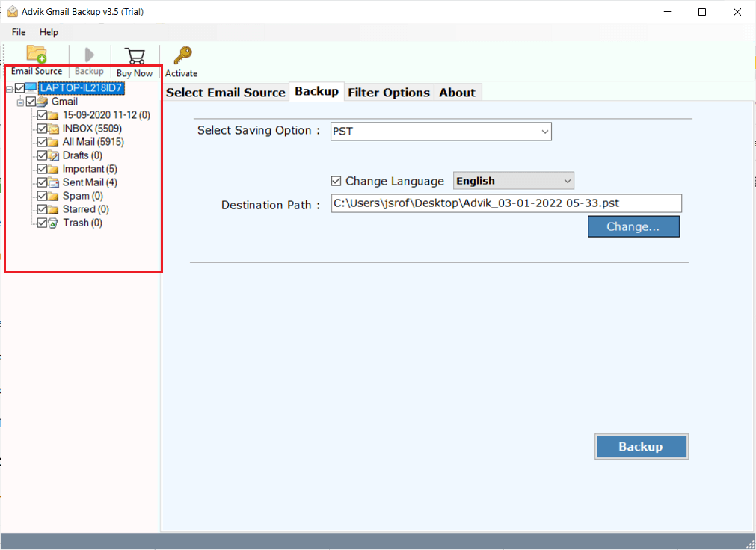Viewport: 756px width, 550px height.
Task: Click the Drafts folder icon
Action: click(53, 155)
